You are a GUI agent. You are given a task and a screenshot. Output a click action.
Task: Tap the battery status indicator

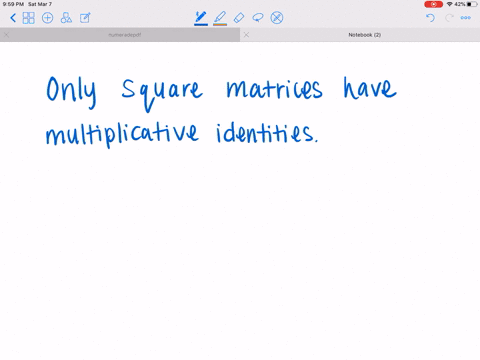point(471,4)
